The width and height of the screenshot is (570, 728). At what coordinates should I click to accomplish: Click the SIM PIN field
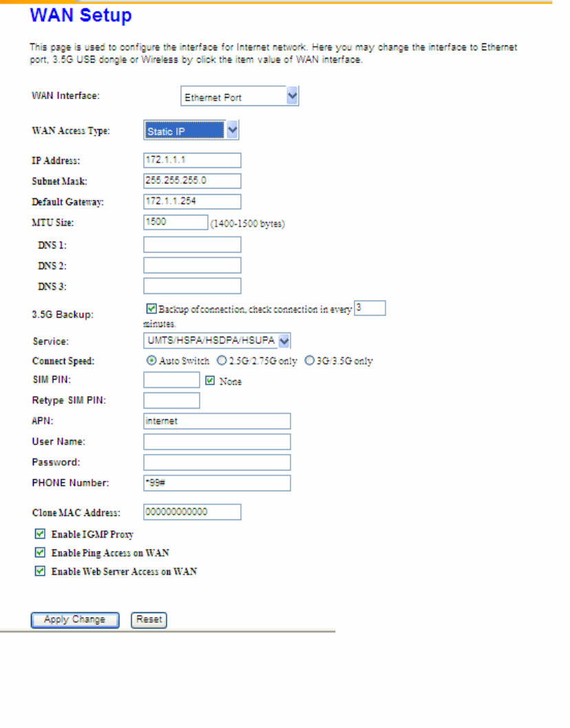tap(171, 380)
